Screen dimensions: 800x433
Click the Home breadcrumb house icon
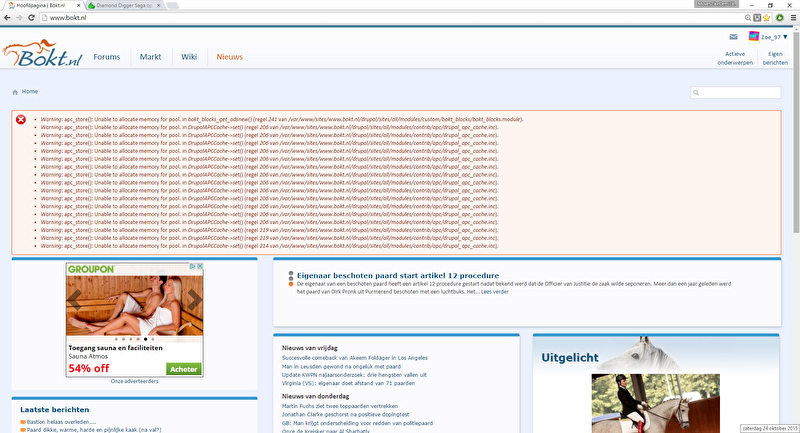[15, 92]
